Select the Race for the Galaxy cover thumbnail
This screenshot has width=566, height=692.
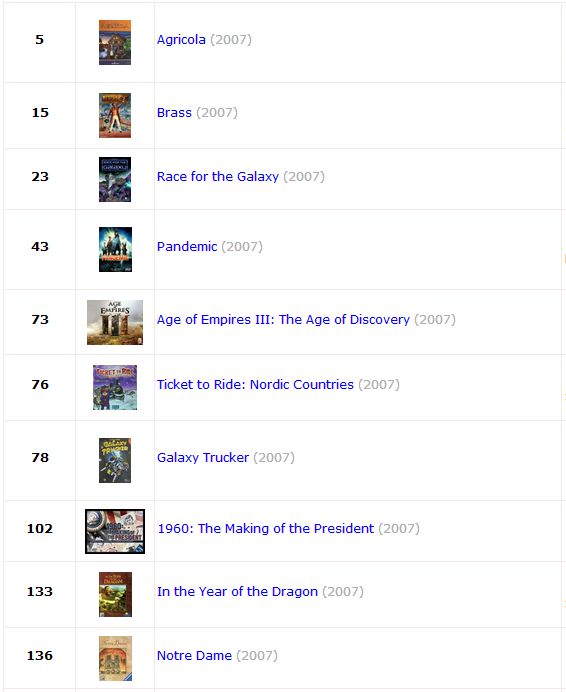pyautogui.click(x=115, y=179)
